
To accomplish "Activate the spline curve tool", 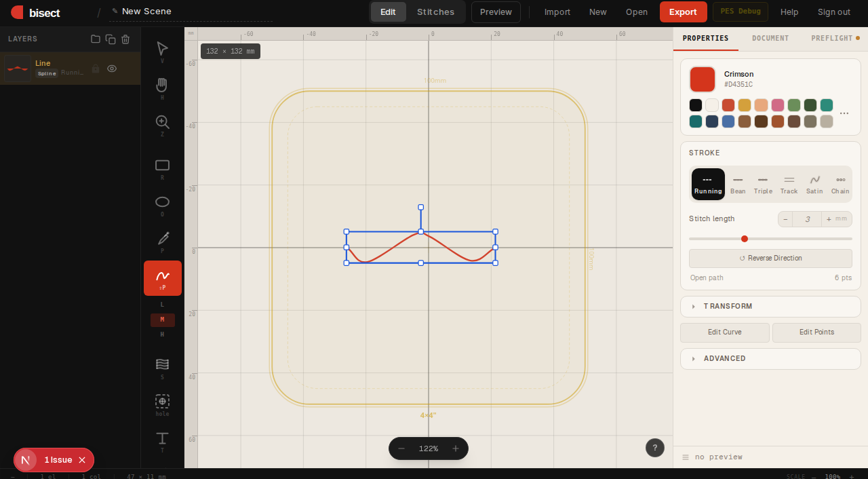I will click(162, 278).
